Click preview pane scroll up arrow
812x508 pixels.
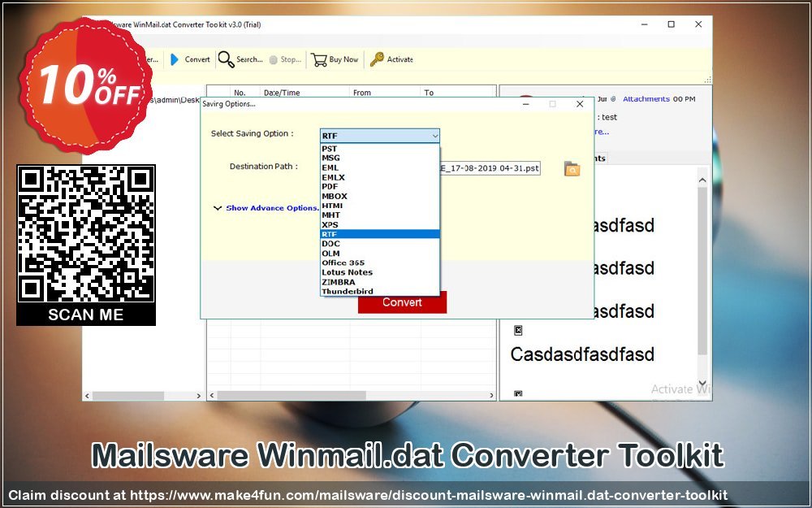click(x=702, y=180)
